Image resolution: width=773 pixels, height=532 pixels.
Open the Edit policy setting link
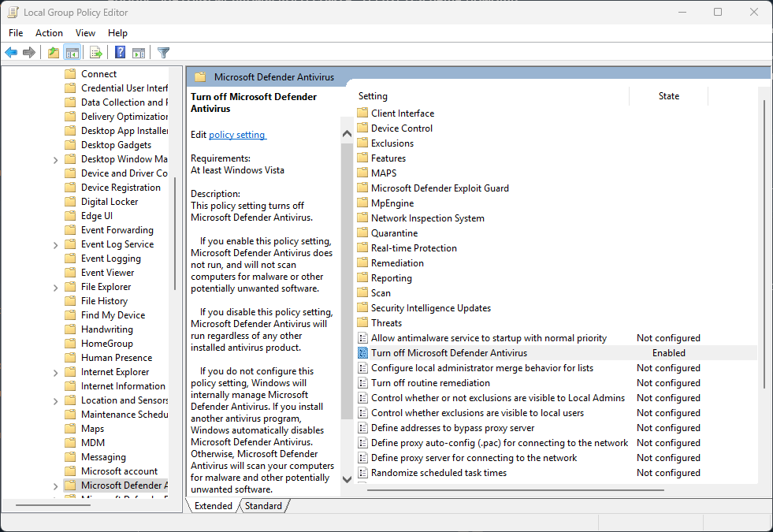tap(238, 135)
